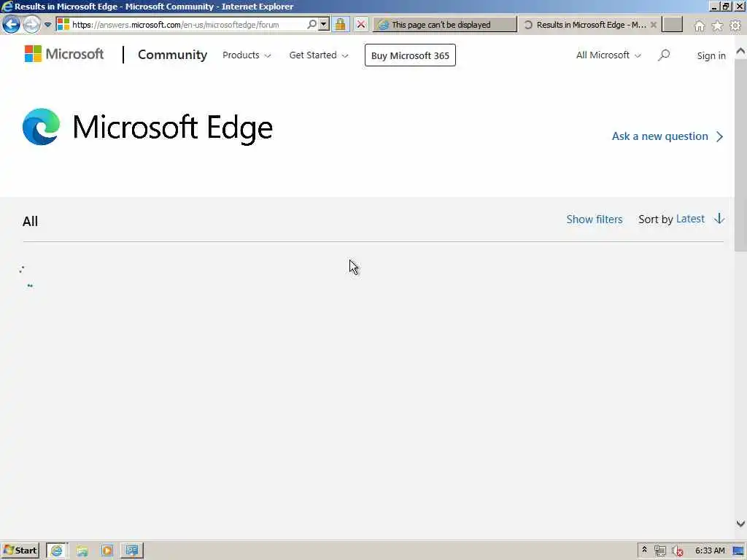
Task: Click the IE Back navigation arrow
Action: point(11,24)
